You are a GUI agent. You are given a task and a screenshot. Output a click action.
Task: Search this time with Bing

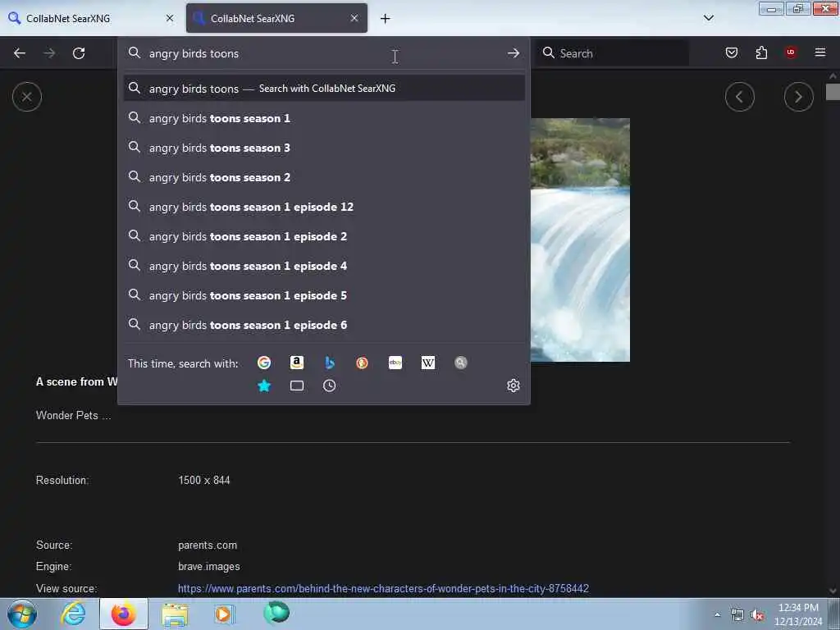click(330, 363)
